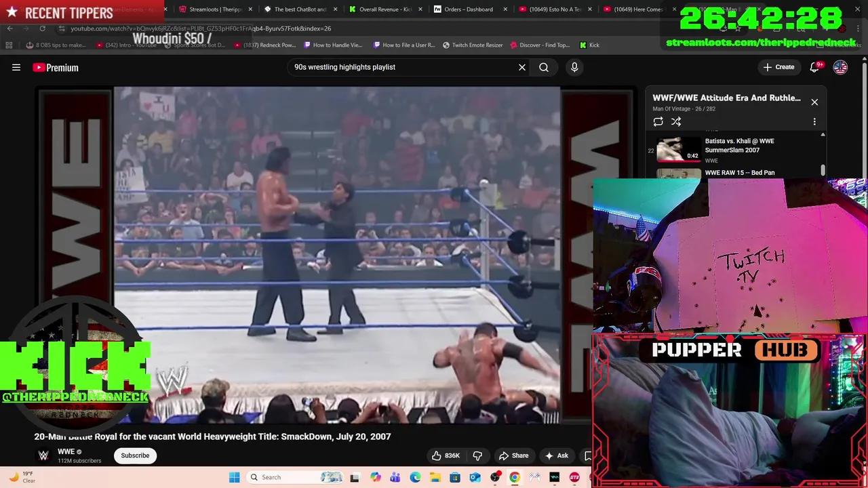The width and height of the screenshot is (868, 488).
Task: Switch to OBS Studio on taskbar
Action: coord(495,477)
